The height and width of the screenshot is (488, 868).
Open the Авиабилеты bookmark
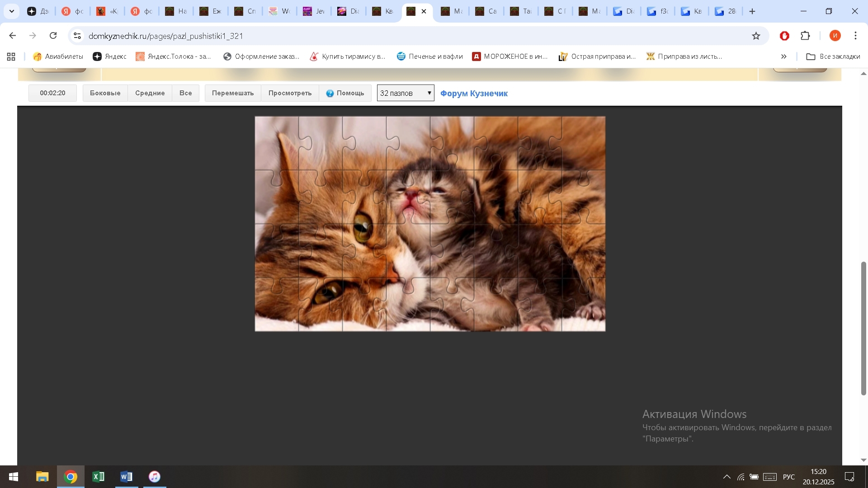coord(58,56)
